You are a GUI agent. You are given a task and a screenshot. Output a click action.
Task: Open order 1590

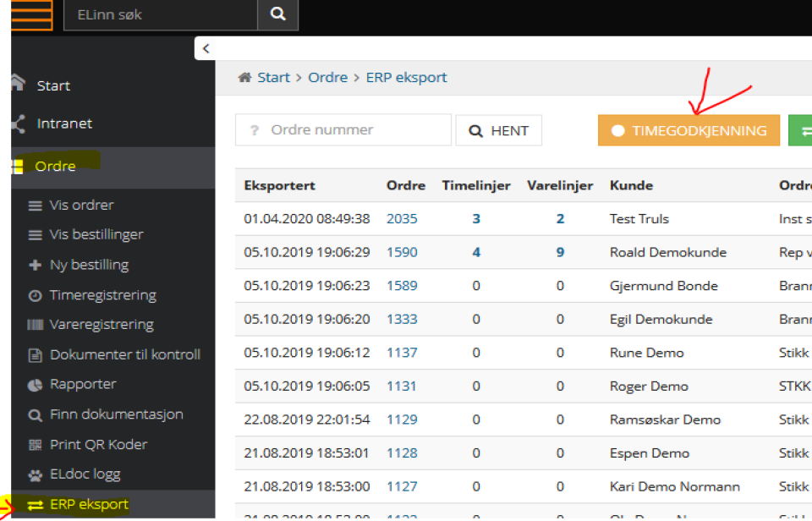coord(402,252)
